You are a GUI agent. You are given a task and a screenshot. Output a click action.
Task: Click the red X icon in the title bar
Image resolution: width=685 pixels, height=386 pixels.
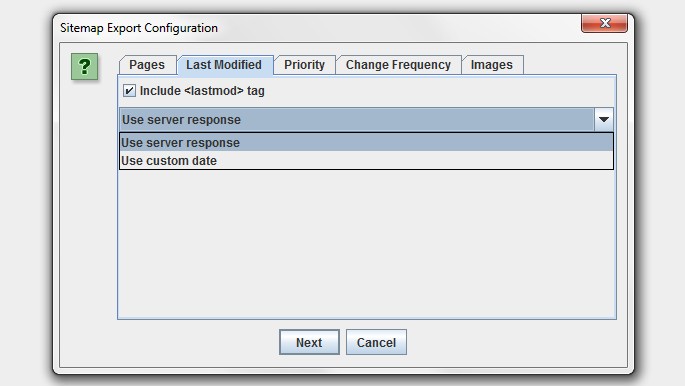[x=605, y=23]
